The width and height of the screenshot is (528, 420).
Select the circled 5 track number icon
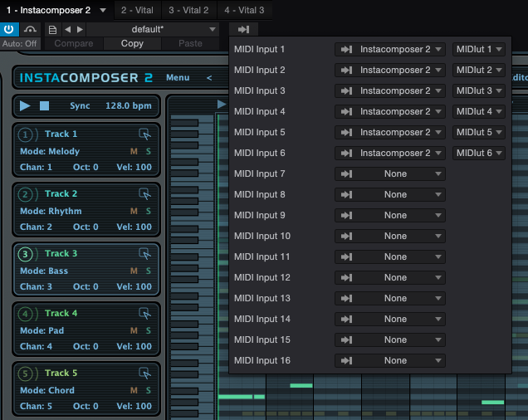point(25,374)
